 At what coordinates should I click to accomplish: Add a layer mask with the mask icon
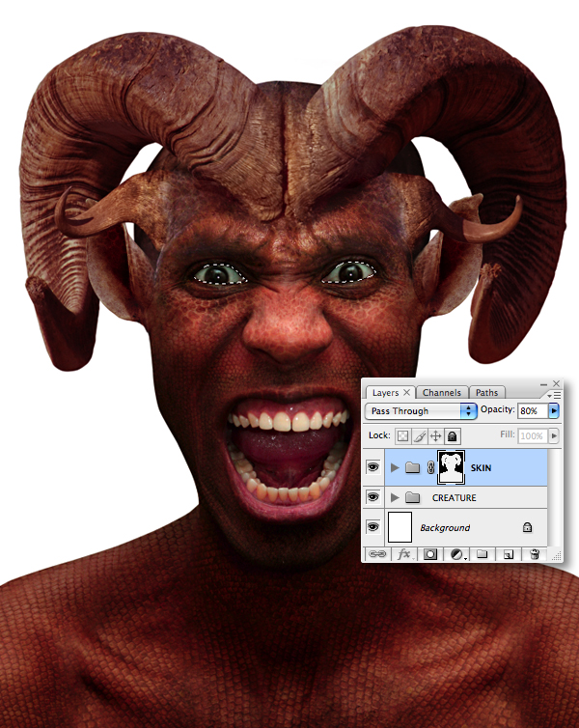coord(430,554)
